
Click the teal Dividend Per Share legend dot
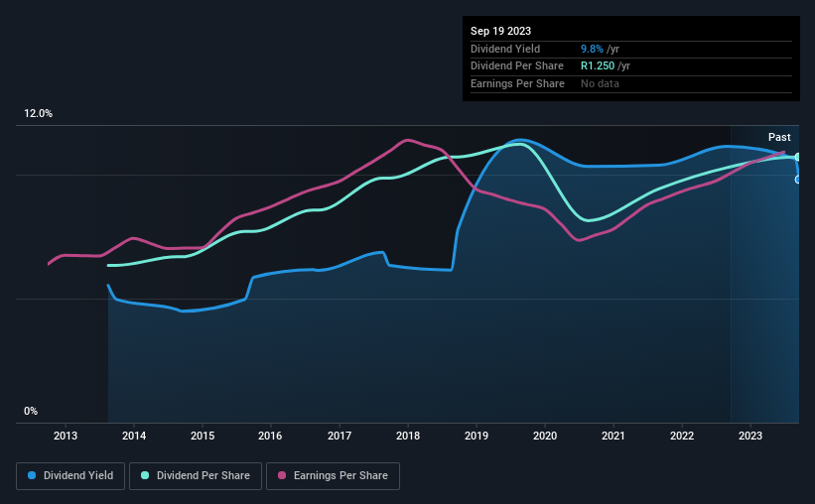[x=145, y=475]
